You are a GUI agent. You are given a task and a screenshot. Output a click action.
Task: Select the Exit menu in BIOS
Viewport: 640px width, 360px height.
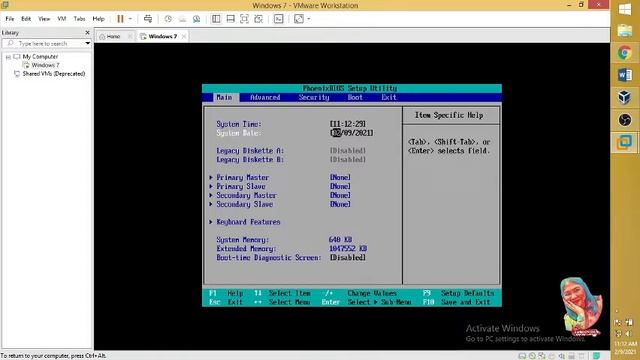tap(389, 98)
